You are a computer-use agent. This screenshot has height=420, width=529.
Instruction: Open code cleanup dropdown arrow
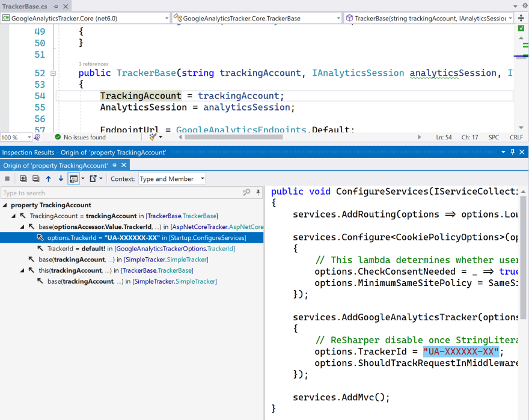click(x=161, y=137)
